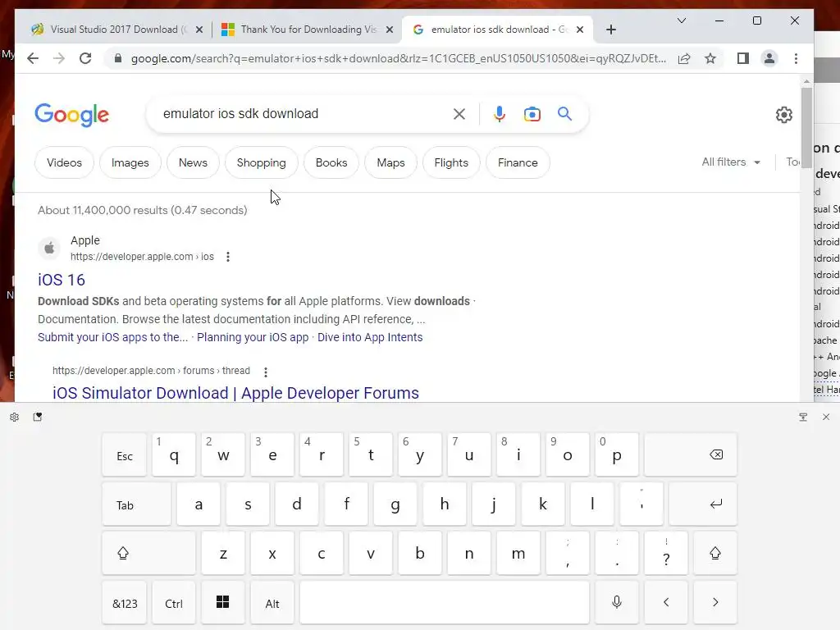This screenshot has height=630, width=840.
Task: View site security lock information
Action: click(x=118, y=58)
